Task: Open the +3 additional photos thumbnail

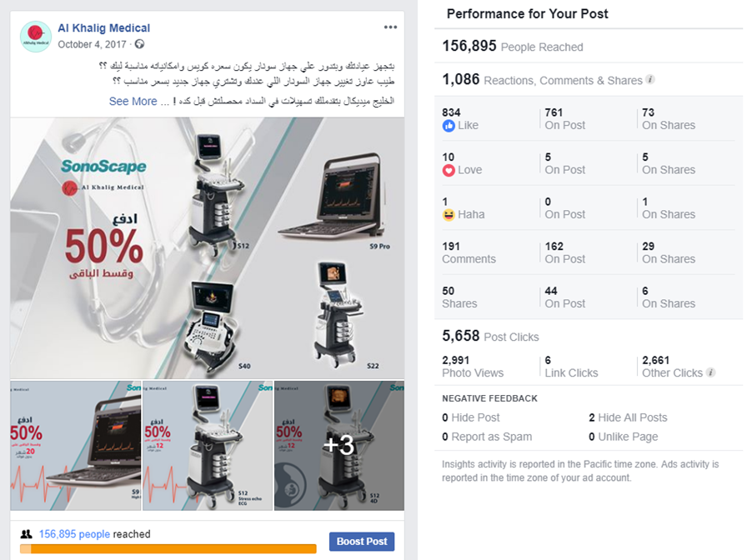Action: (339, 445)
